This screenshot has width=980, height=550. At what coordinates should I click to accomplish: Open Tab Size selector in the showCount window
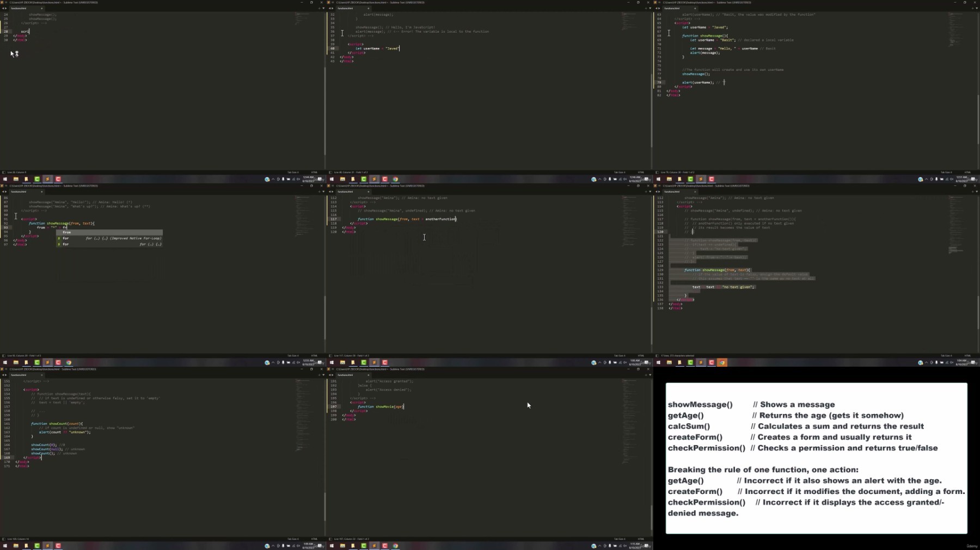pos(293,539)
